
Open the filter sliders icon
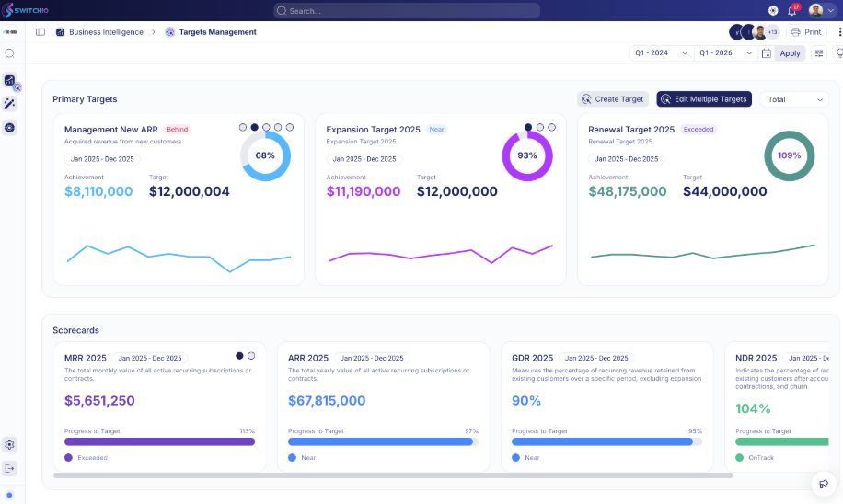point(818,53)
